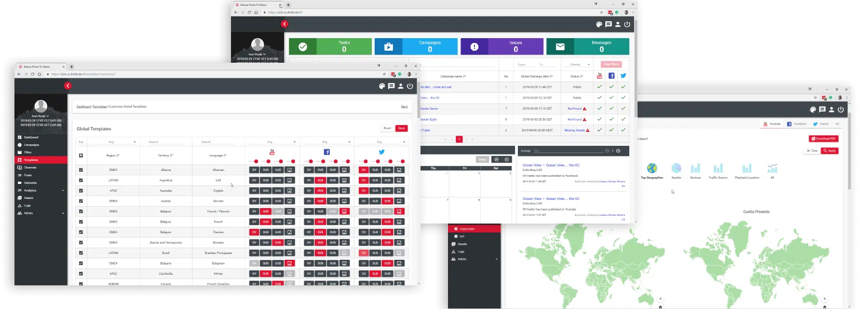Click the Territory Search field
Screen dimensions: 868x309
click(x=165, y=142)
